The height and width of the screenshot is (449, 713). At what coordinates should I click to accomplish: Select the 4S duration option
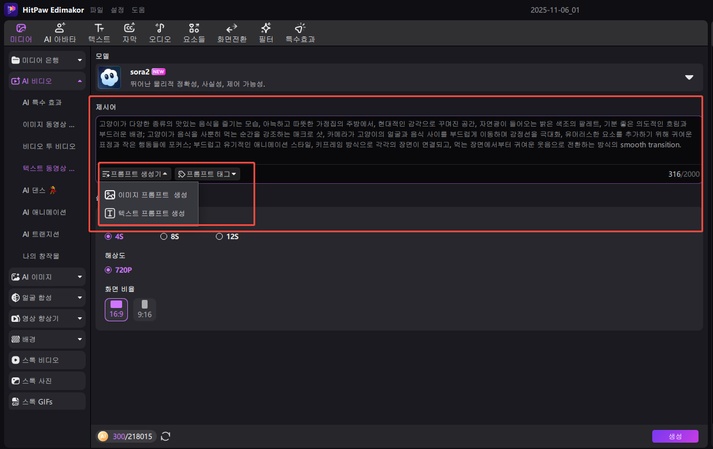[x=114, y=237]
